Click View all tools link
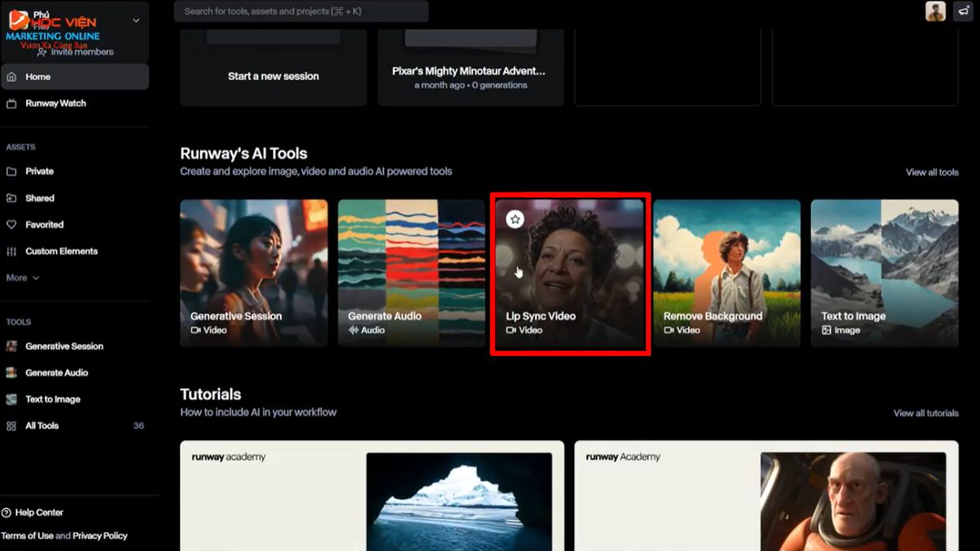 coord(932,172)
